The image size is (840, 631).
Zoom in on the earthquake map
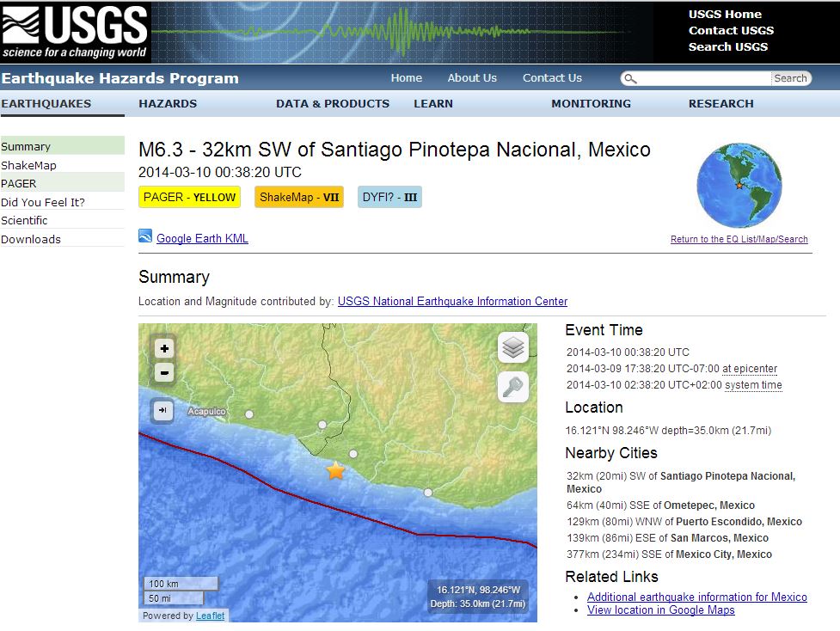pyautogui.click(x=164, y=348)
